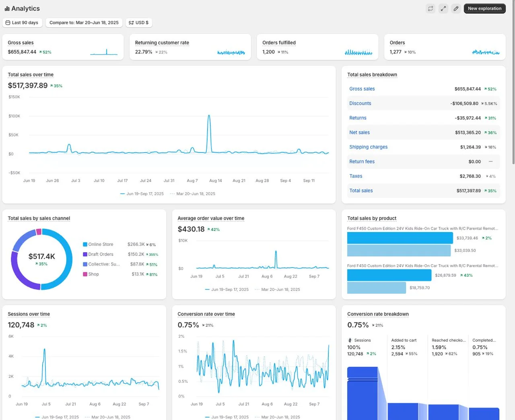Image resolution: width=515 pixels, height=420 pixels.
Task: Click the pencil edit dashboard icon
Action: (456, 8)
